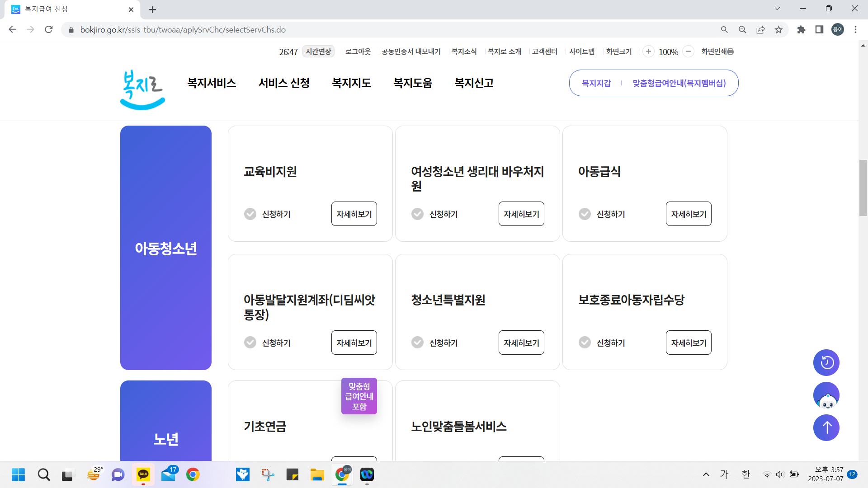
Task: Zoom in using the plus screen-size icon
Action: tap(649, 52)
